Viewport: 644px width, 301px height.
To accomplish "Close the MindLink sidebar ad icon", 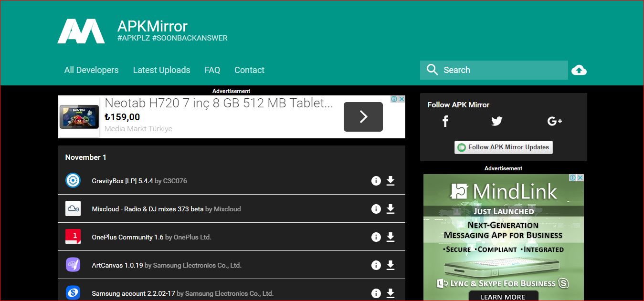I will click(581, 178).
